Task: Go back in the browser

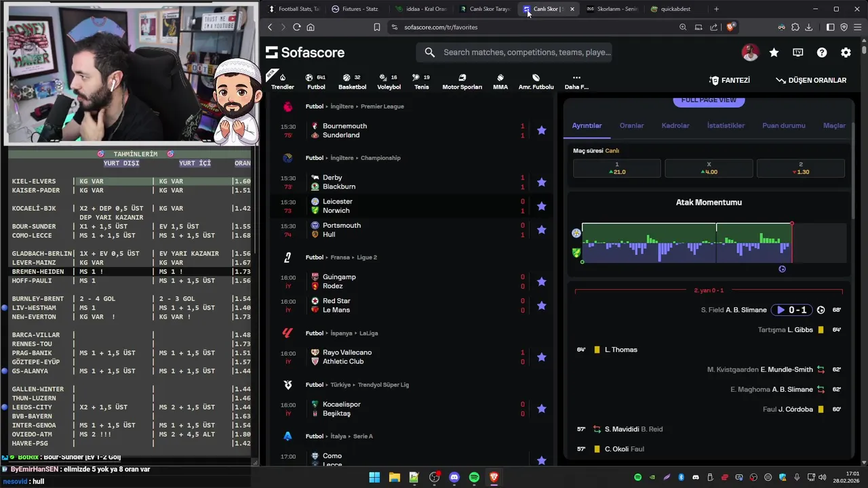Action: point(270,27)
